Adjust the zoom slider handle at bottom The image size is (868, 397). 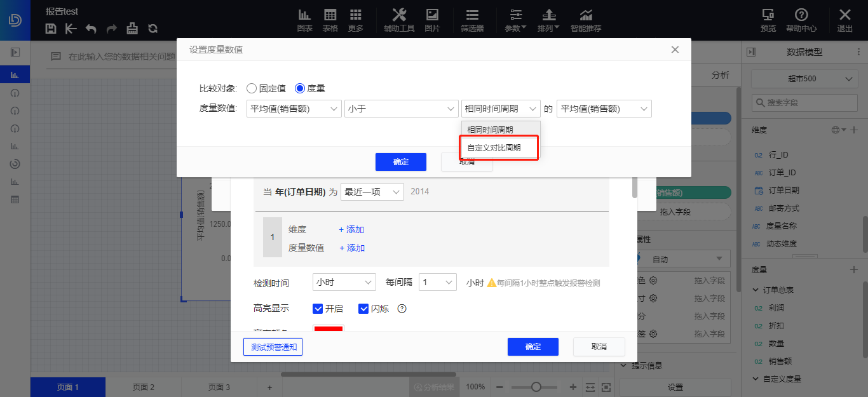click(536, 387)
